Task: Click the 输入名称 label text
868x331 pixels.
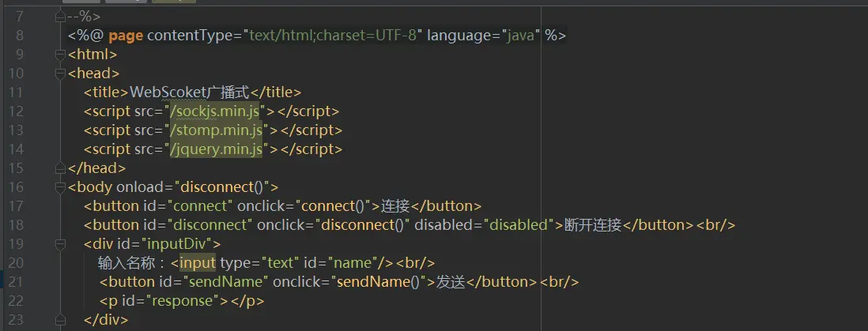Action: click(127, 262)
